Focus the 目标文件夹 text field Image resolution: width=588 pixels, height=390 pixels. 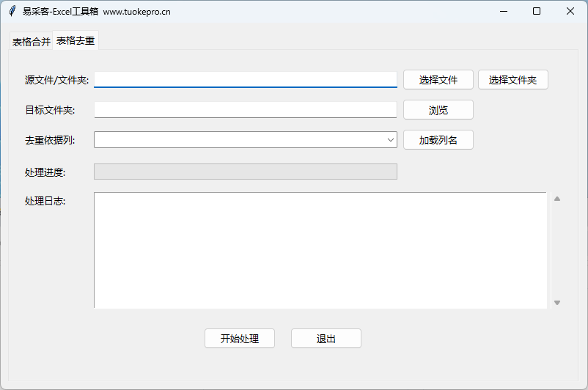pyautogui.click(x=246, y=109)
